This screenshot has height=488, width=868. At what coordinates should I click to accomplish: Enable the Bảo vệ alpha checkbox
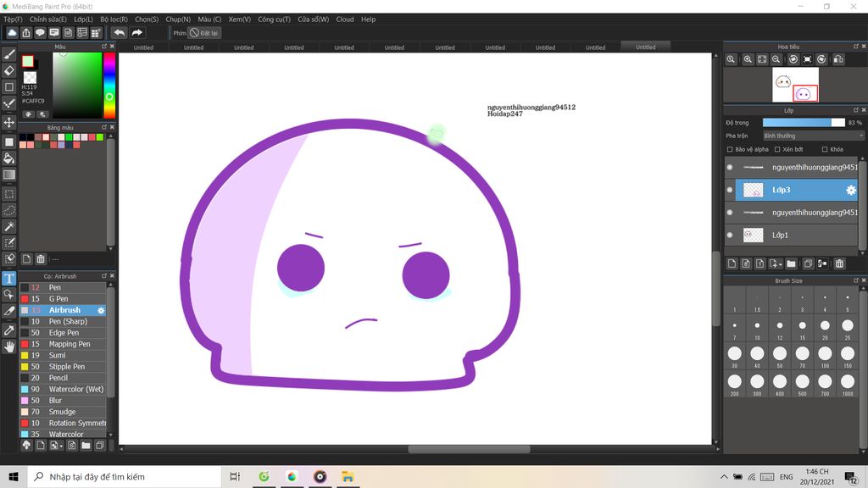pyautogui.click(x=730, y=149)
